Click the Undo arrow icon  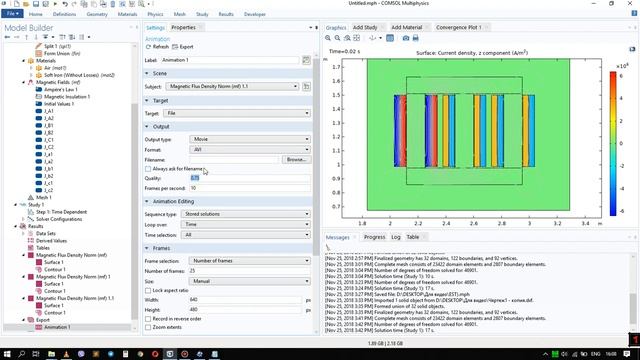(65, 4)
